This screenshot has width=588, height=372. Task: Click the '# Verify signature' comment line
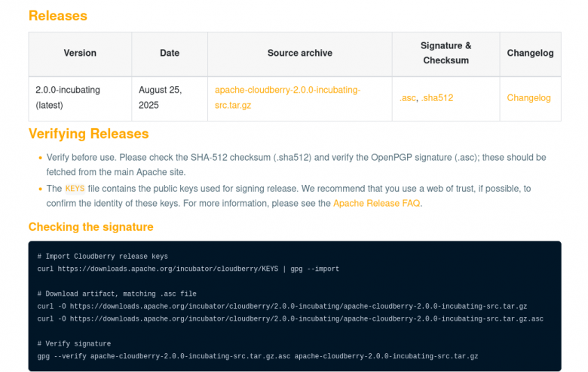coord(74,343)
